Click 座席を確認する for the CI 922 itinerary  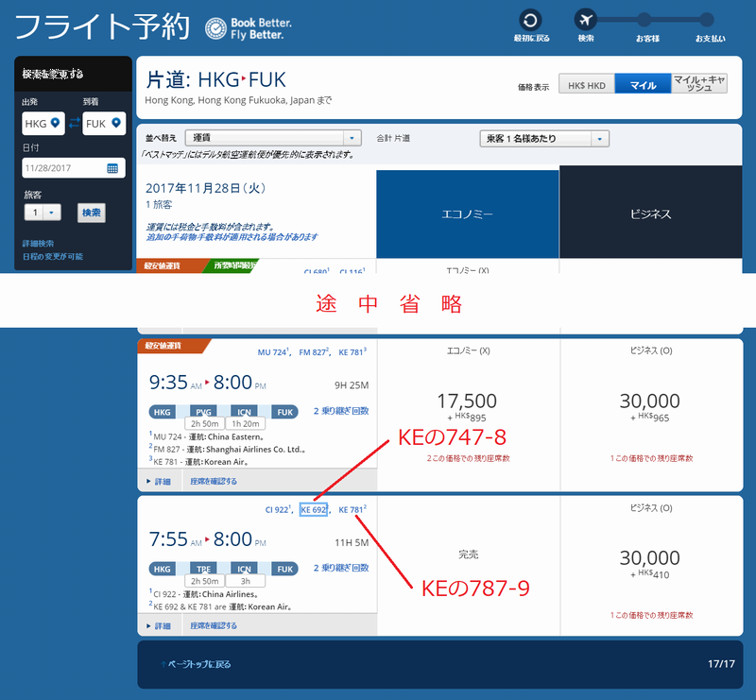click(214, 625)
